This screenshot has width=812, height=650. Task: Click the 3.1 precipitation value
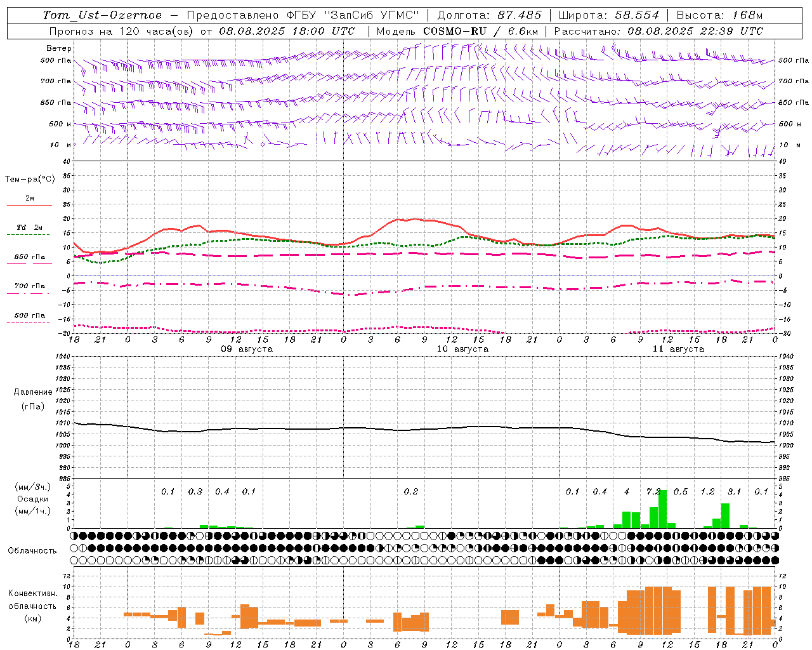(x=735, y=491)
